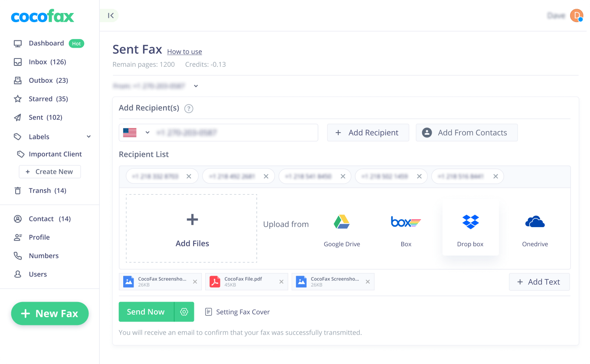The width and height of the screenshot is (590, 364).
Task: Open Numbers via phone icon
Action: pos(18,256)
